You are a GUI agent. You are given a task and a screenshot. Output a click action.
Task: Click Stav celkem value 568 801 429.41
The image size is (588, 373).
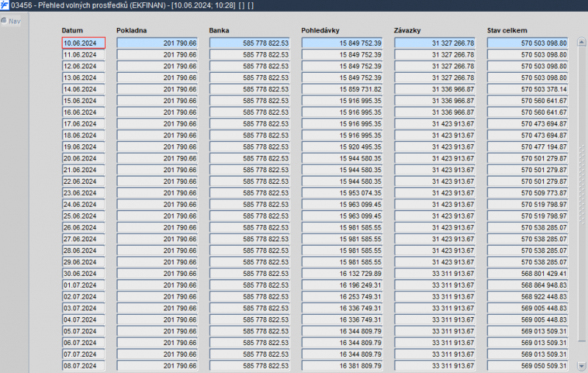(528, 273)
